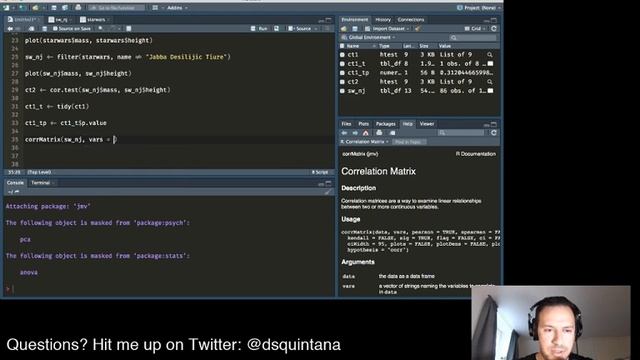
Task: Toggle the Source on Save checkbox
Action: pyautogui.click(x=55, y=29)
